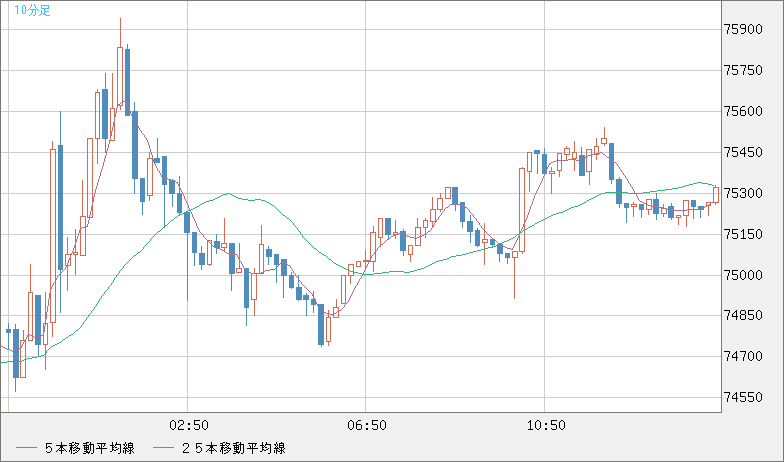This screenshot has width=784, height=462.
Task: Click the 06:50 time axis label
Action: (x=367, y=426)
